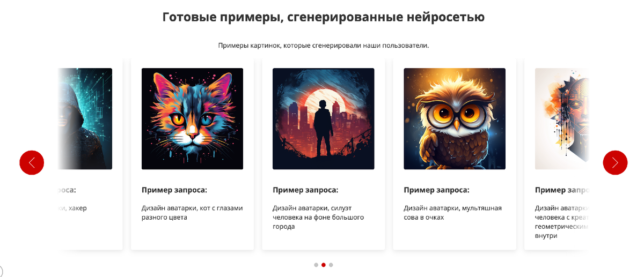Click the text 'силуэт человека на фоне большого города'
Viewport: 644px width, 277px height.
point(318,217)
